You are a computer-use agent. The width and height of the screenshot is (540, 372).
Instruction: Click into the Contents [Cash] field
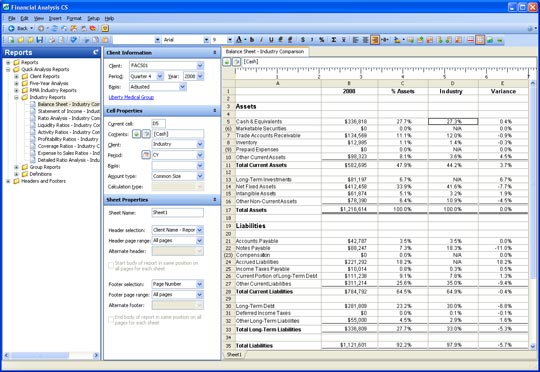click(x=178, y=134)
